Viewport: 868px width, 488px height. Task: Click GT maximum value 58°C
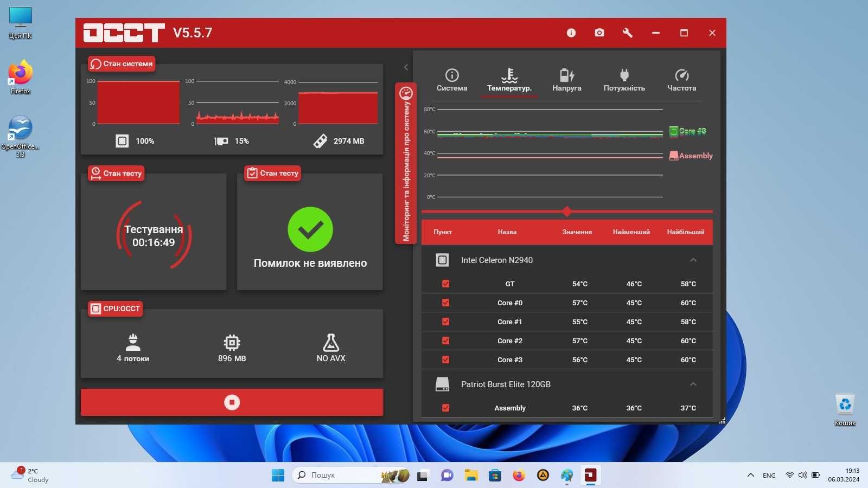688,284
